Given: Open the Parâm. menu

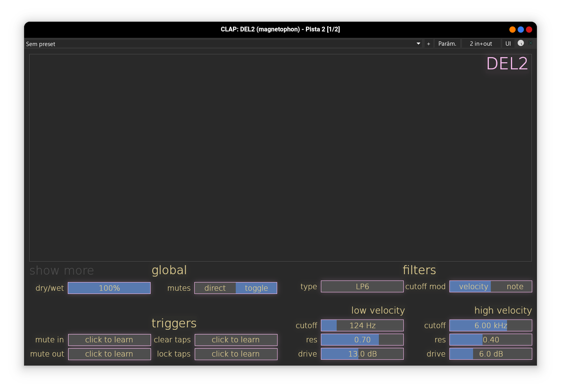Looking at the screenshot, I should coord(447,44).
